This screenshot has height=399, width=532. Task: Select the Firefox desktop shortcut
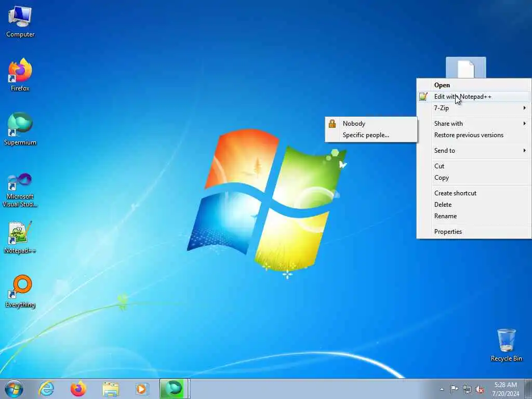click(x=20, y=75)
